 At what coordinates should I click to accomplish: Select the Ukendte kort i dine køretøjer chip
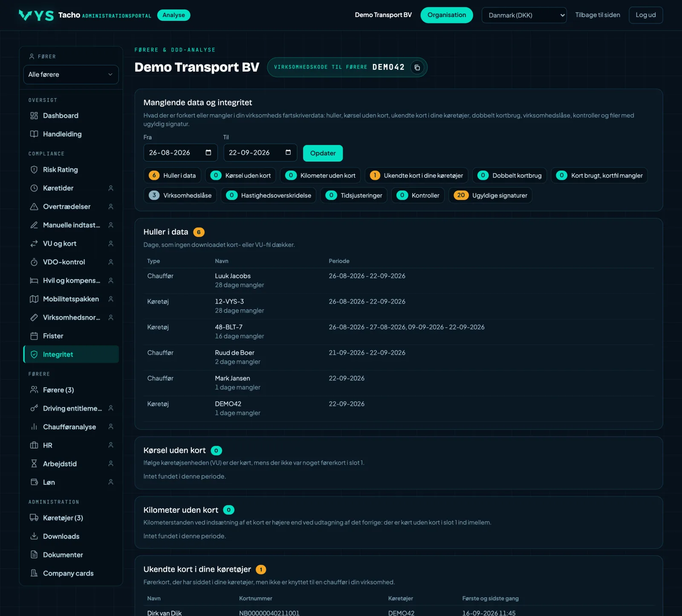(416, 175)
